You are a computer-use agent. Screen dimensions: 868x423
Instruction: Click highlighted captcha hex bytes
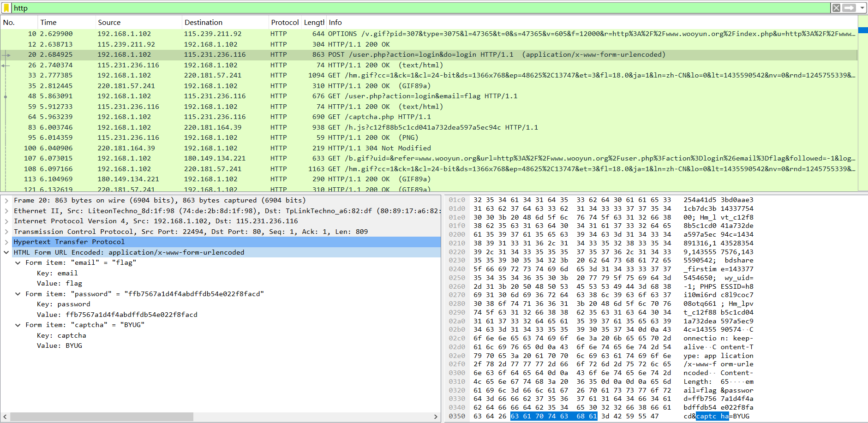(554, 416)
